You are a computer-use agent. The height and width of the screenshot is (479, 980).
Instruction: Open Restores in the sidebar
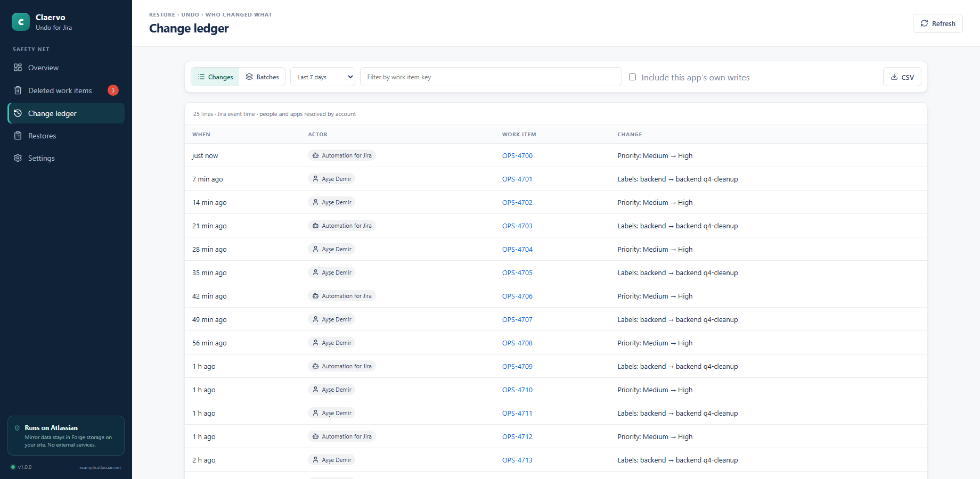coord(66,136)
